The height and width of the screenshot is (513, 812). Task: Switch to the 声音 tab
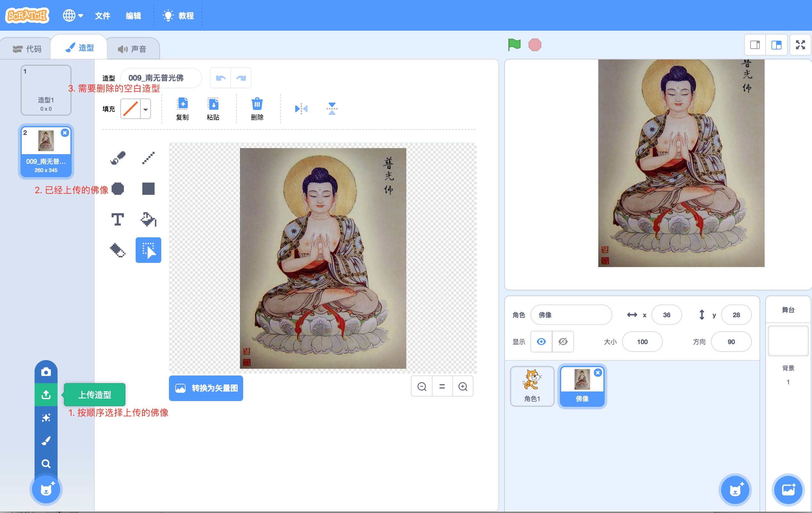pyautogui.click(x=132, y=49)
